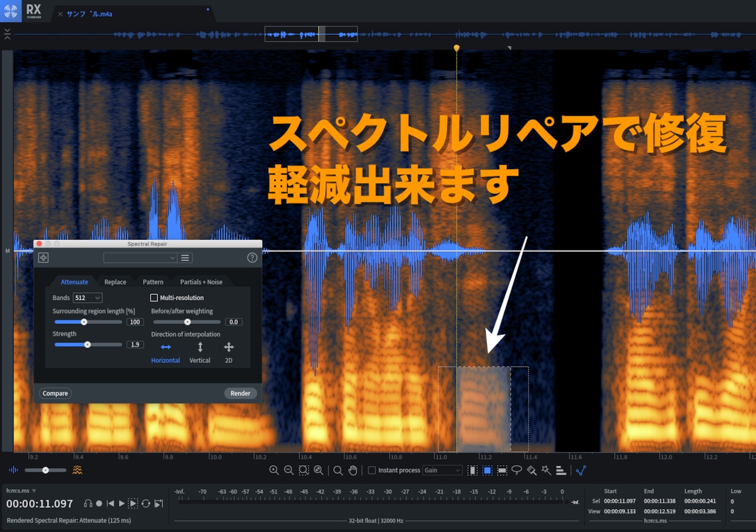
Task: Select the Zoom tool magnifier
Action: coord(338,471)
